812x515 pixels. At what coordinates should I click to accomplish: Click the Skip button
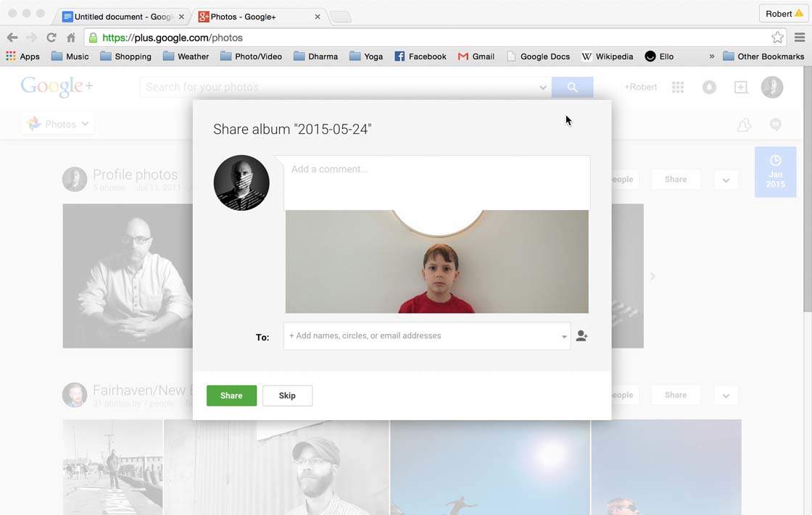pos(287,395)
